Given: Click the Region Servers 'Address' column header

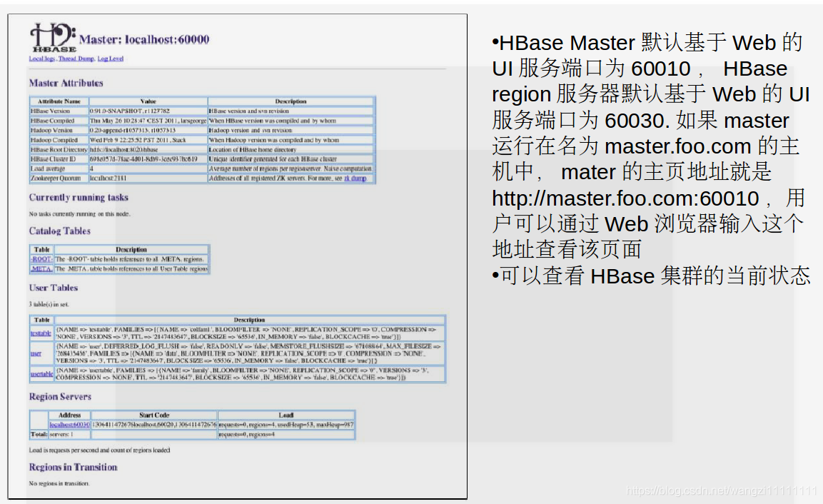Looking at the screenshot, I should click(x=69, y=415).
